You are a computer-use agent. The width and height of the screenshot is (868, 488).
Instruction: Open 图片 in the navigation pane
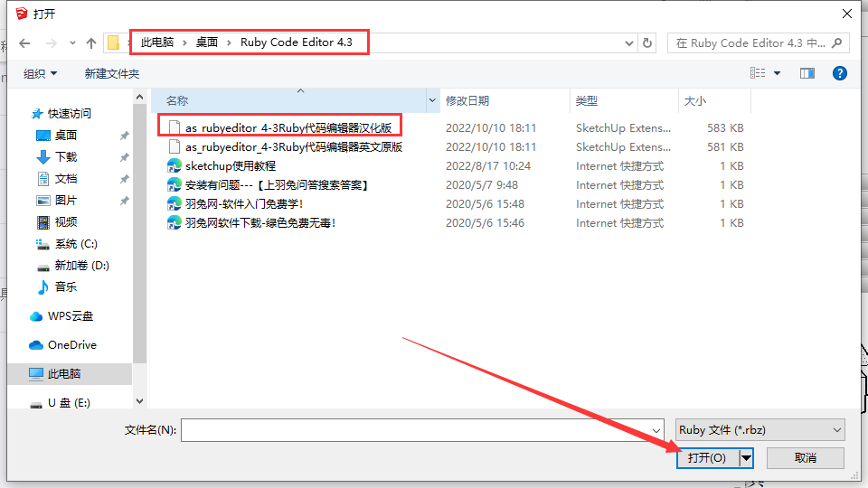click(x=65, y=200)
